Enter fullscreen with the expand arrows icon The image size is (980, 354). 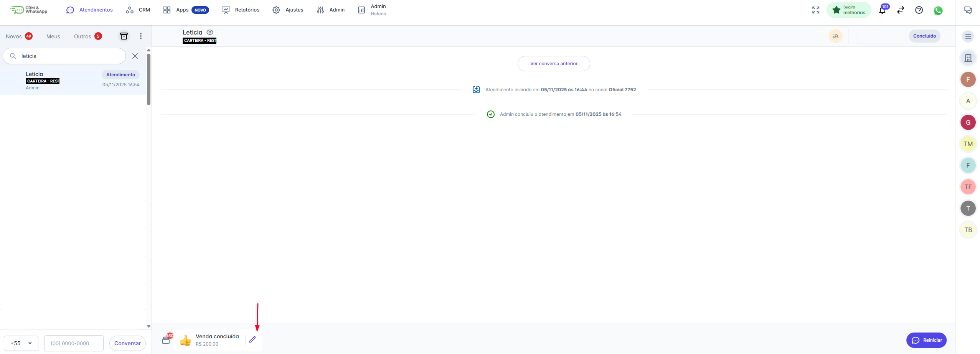[816, 10]
